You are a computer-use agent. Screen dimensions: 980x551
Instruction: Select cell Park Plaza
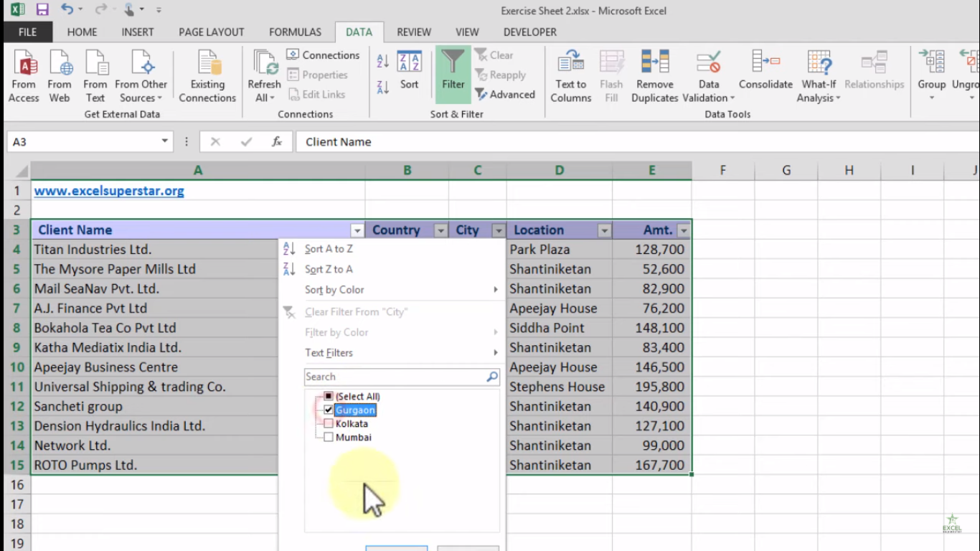pos(559,250)
